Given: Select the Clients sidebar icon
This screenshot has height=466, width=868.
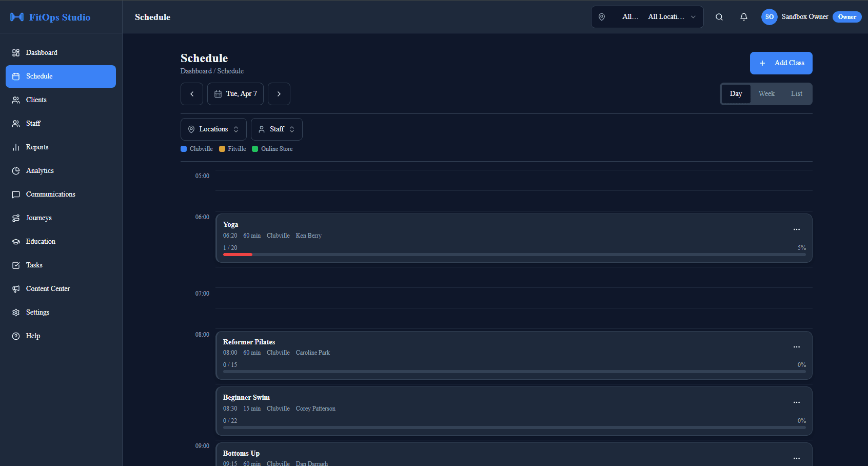Looking at the screenshot, I should point(16,100).
